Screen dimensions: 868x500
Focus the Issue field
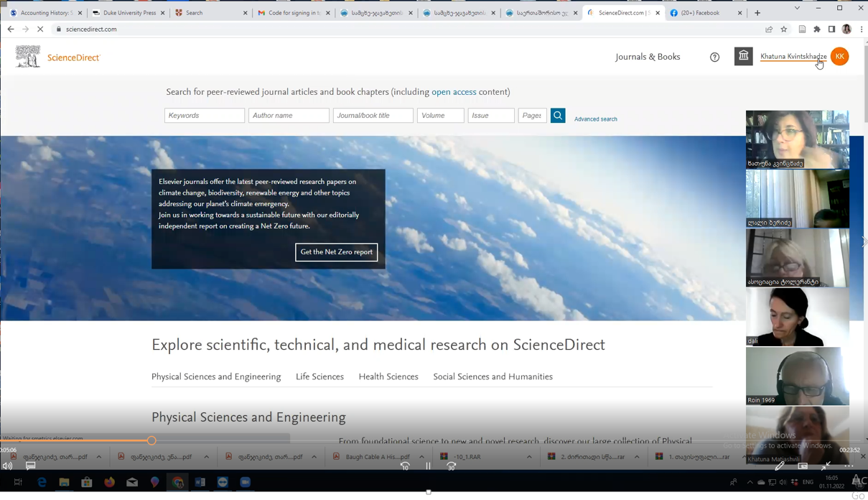pyautogui.click(x=491, y=115)
